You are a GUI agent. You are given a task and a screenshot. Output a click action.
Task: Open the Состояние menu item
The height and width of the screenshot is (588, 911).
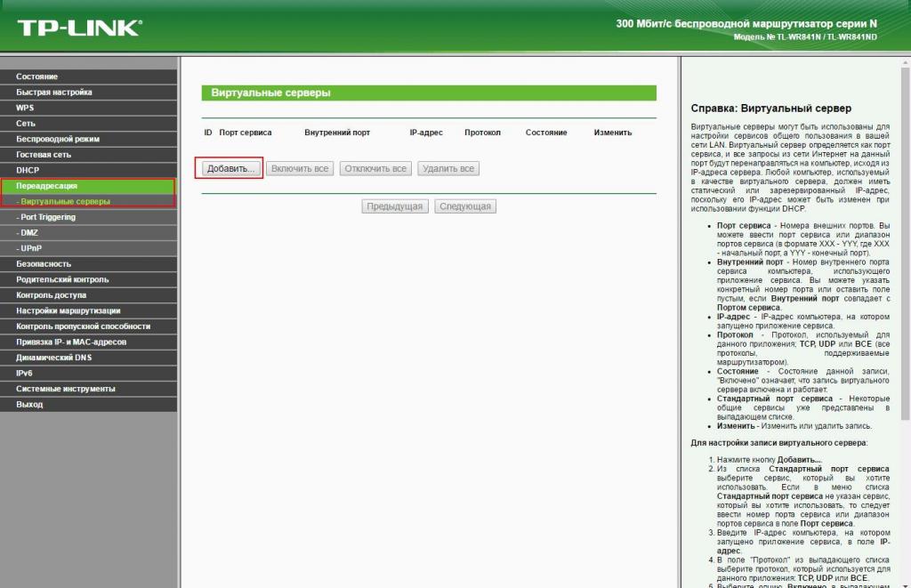88,77
